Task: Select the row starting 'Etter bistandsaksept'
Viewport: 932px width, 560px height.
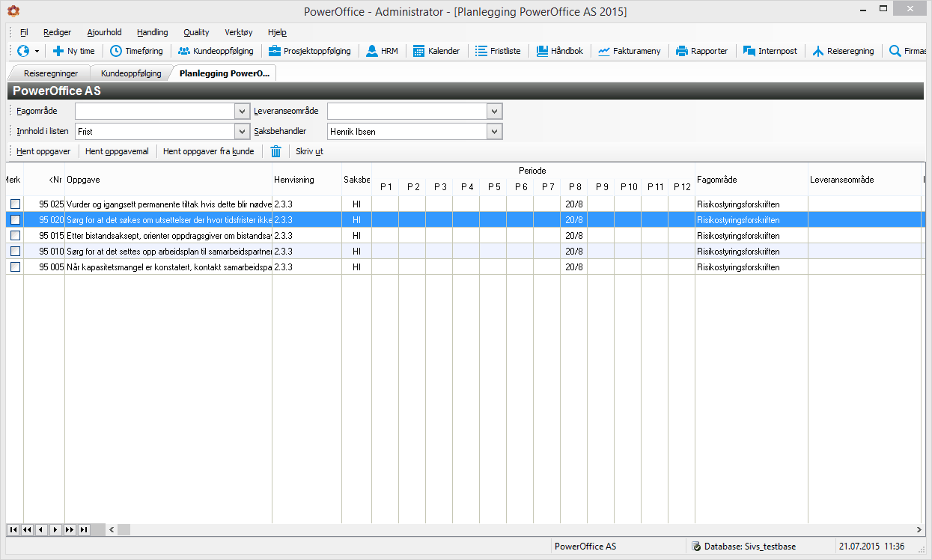Action: click(x=466, y=236)
